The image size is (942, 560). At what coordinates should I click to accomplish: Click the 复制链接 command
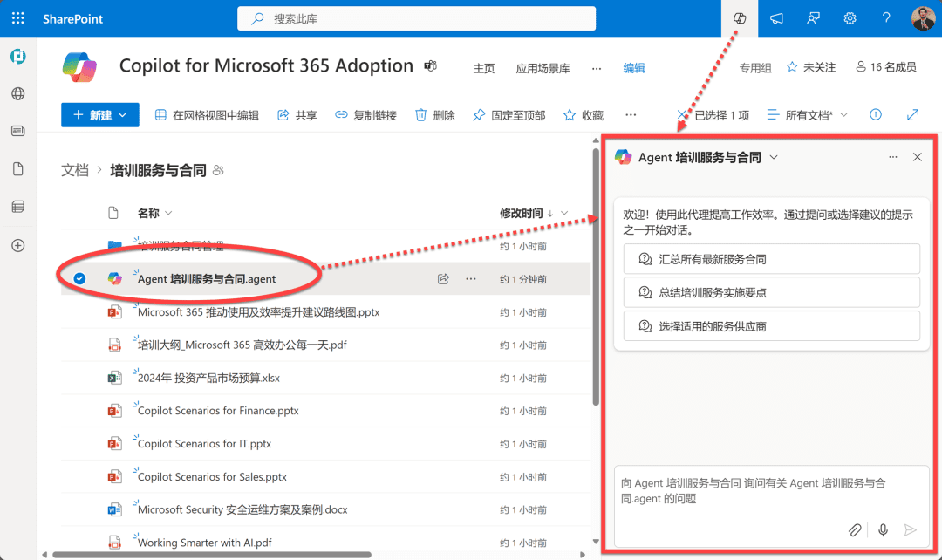(x=365, y=115)
